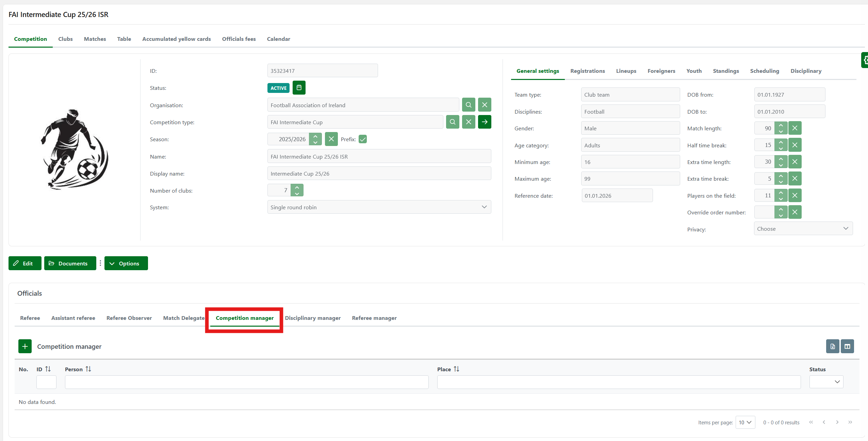Change Items per page dropdown
The image size is (868, 441).
pos(745,422)
